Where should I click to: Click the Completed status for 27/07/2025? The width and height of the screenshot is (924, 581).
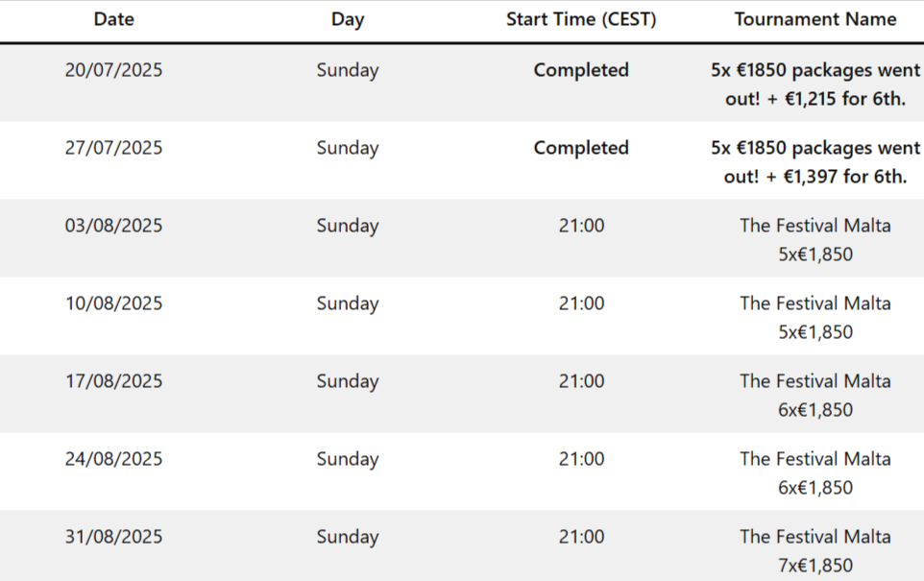[x=581, y=148]
